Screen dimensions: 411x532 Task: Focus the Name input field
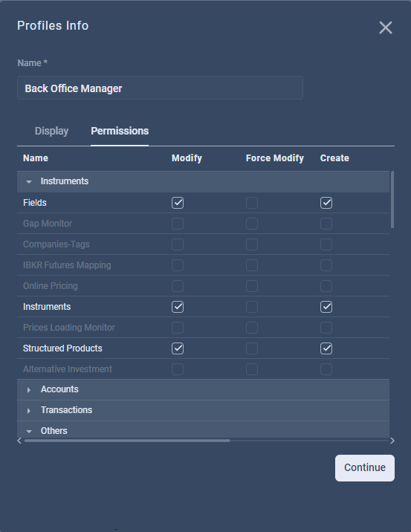pyautogui.click(x=160, y=88)
